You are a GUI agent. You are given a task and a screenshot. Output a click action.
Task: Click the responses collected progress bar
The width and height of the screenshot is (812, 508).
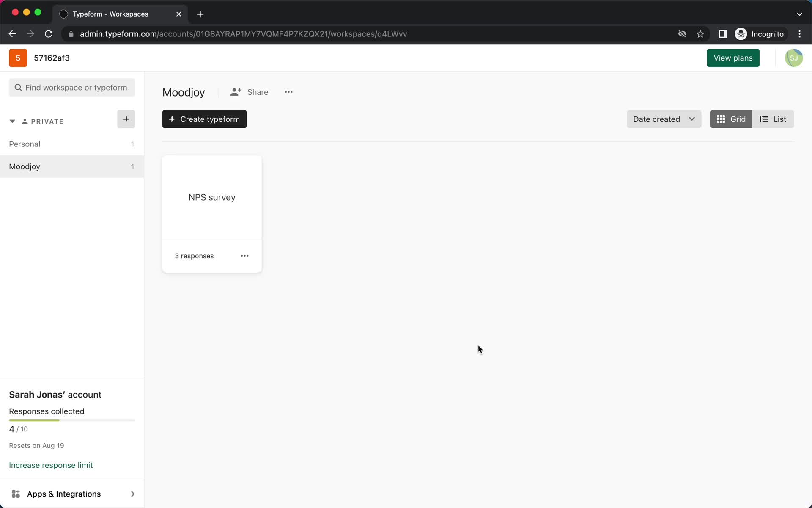[x=72, y=420]
